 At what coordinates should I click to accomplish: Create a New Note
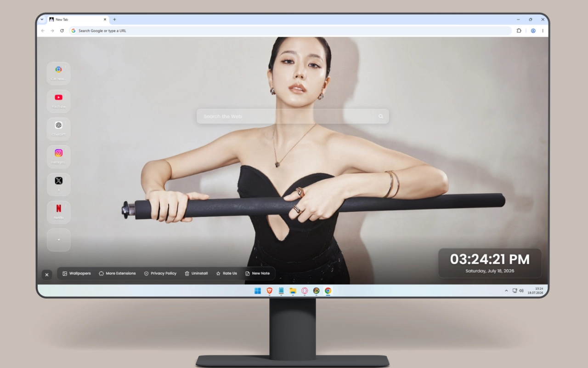258,273
